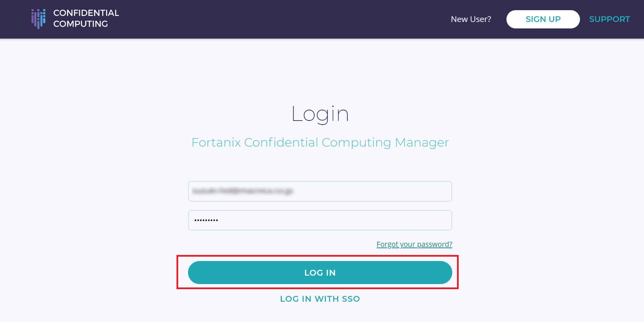
Task: Click the word CONFIDENTIAL in the logo
Action: pyautogui.click(x=86, y=13)
